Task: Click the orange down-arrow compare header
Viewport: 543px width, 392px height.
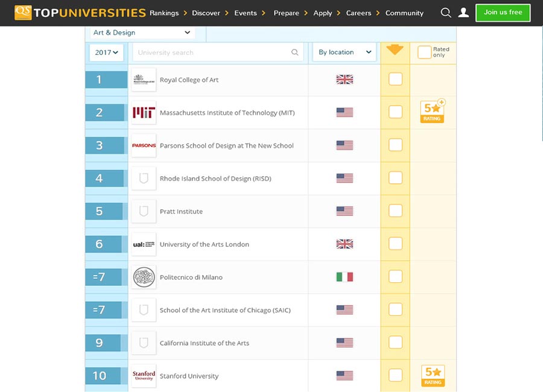Action: coord(395,49)
